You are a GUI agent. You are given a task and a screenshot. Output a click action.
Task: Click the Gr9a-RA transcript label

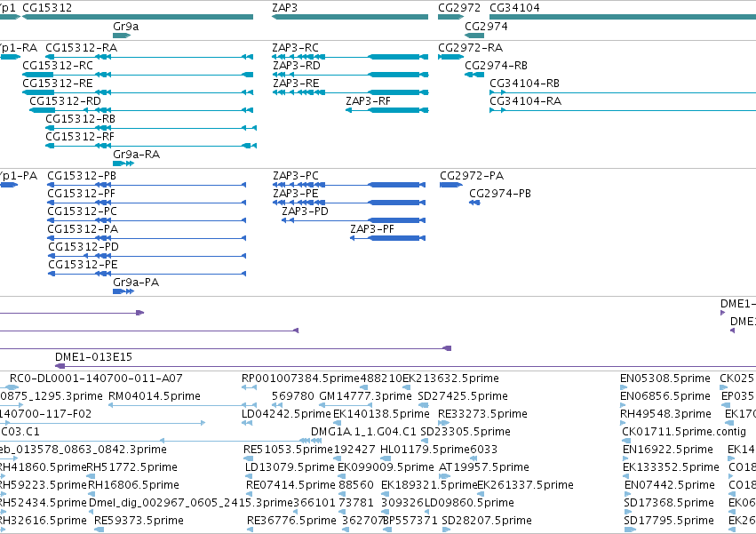pyautogui.click(x=137, y=155)
